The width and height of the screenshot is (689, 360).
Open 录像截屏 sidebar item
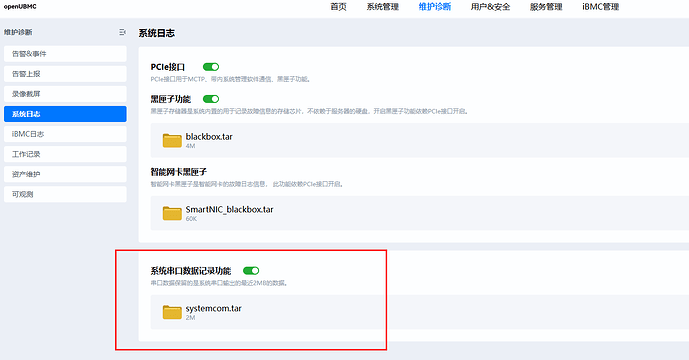click(65, 94)
